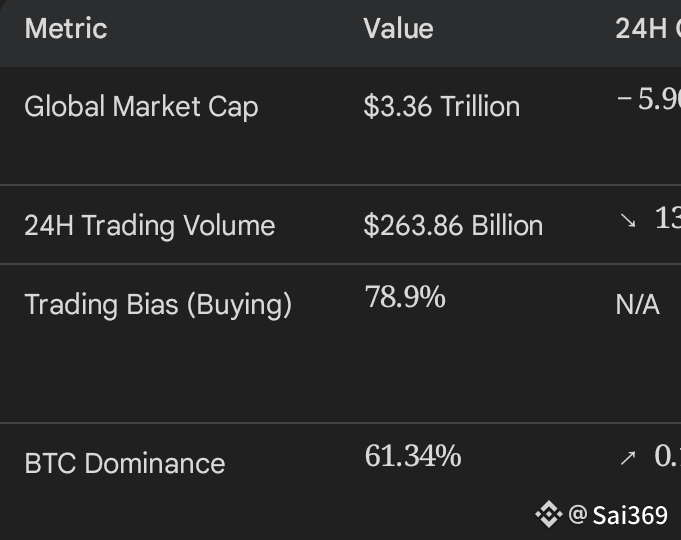
Task: Click the Global Market Cap label
Action: [x=141, y=106]
